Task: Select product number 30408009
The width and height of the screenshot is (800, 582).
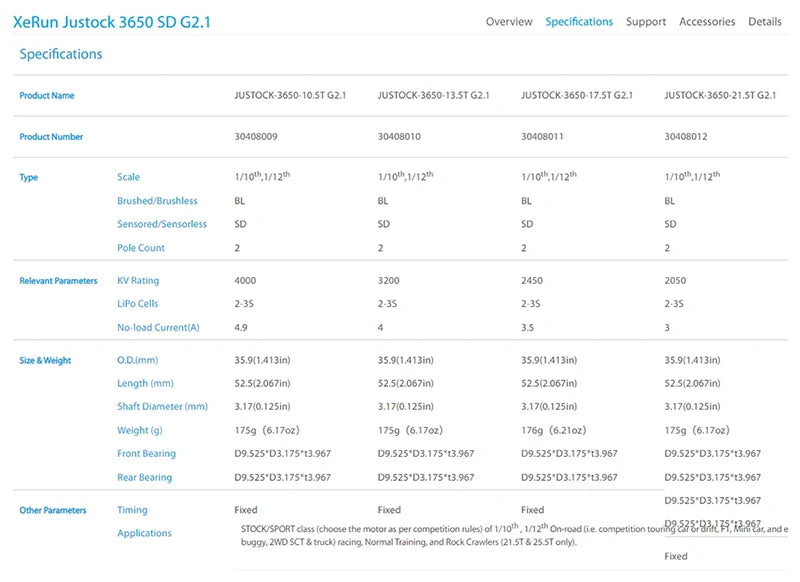Action: click(256, 137)
